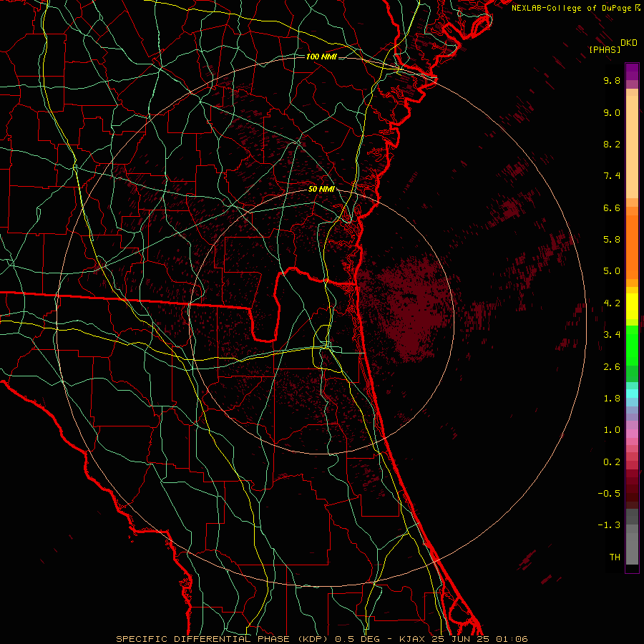Pick the 5.0 legend value
The image size is (644, 644).
612,271
